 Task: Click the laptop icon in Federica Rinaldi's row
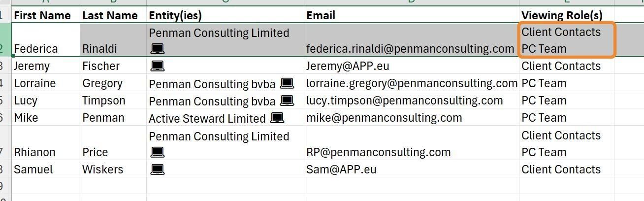pyautogui.click(x=158, y=49)
